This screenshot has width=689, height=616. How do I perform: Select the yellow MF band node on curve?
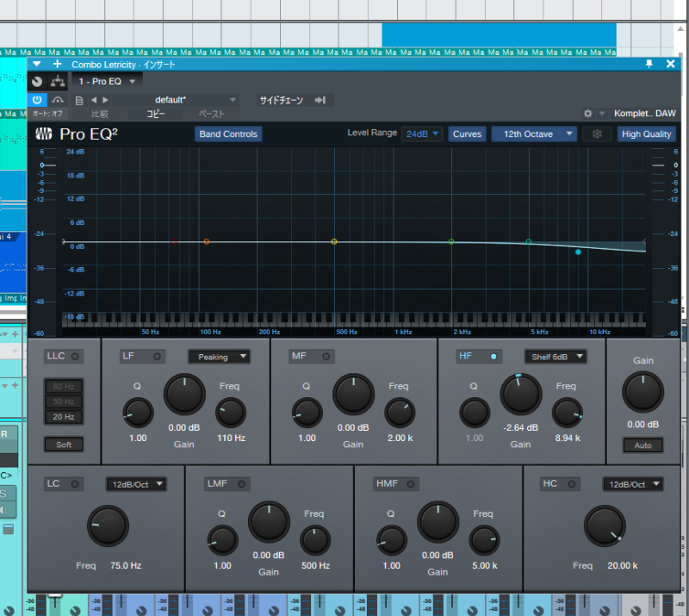tap(334, 242)
